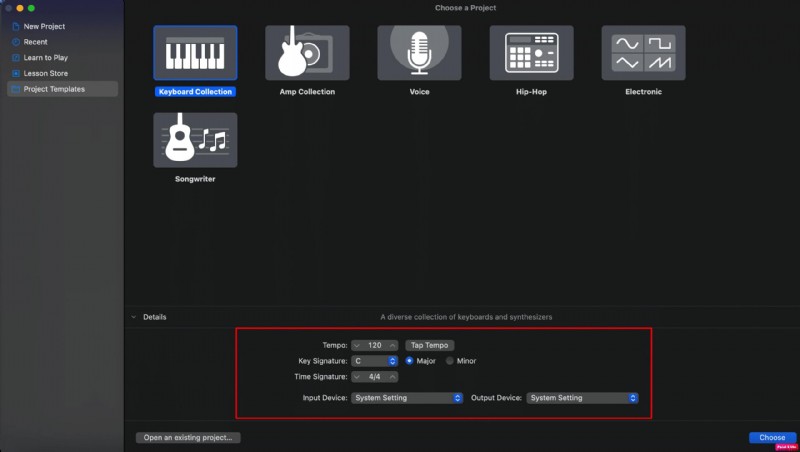Open the Recent projects list
Image resolution: width=800 pixels, height=452 pixels.
coord(35,42)
